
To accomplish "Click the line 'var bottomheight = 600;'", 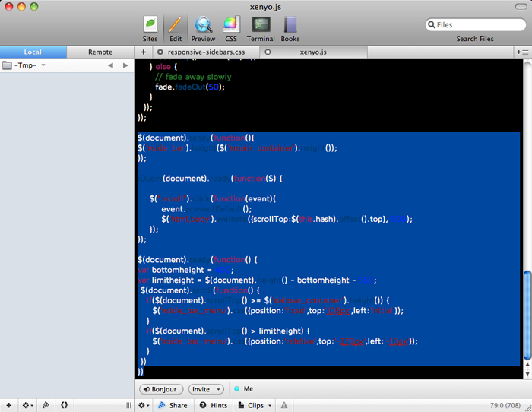I will [185, 270].
